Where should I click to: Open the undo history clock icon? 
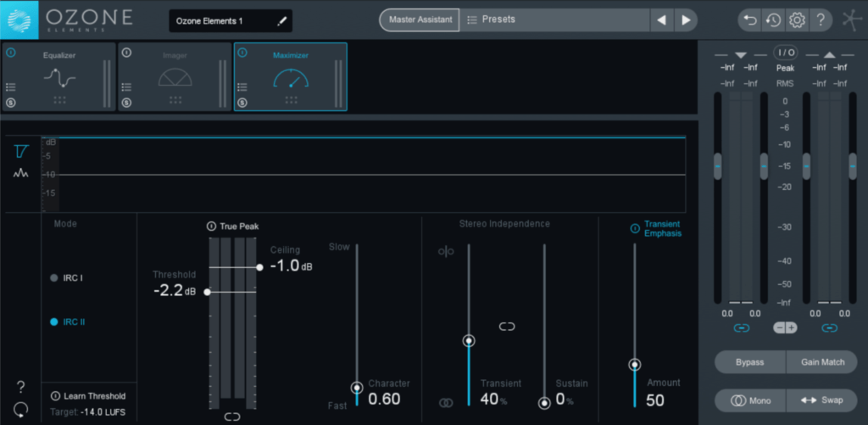[x=772, y=20]
